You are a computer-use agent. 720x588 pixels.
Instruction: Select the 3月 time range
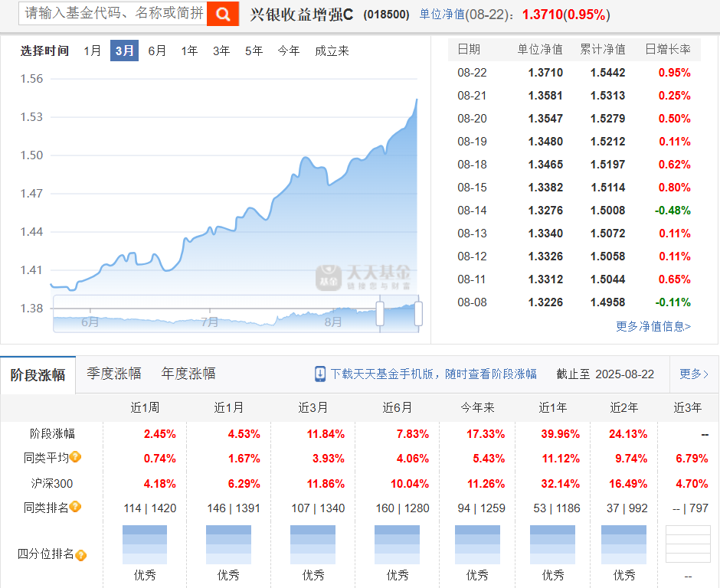[x=124, y=51]
